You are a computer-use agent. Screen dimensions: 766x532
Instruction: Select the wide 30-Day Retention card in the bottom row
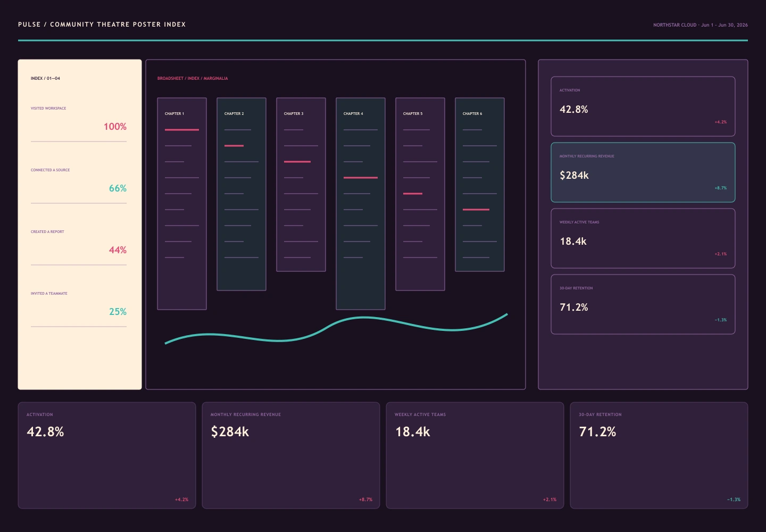[659, 455]
